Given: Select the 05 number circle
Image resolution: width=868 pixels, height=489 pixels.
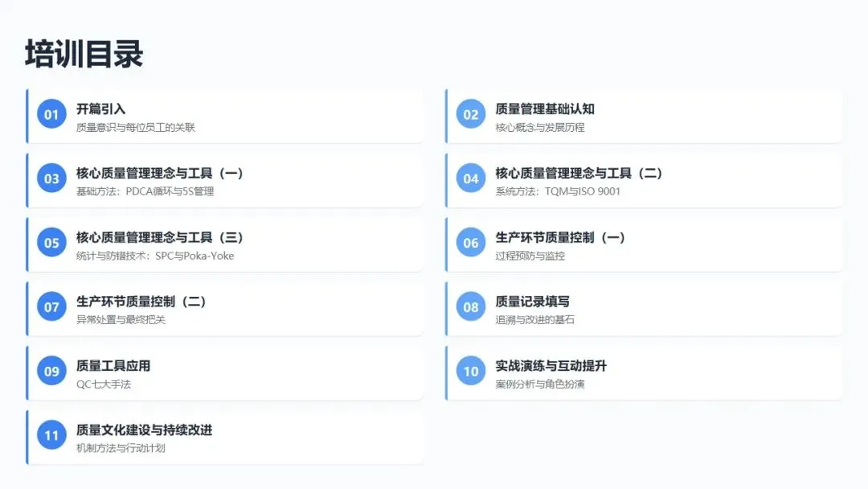Looking at the screenshot, I should point(51,243).
